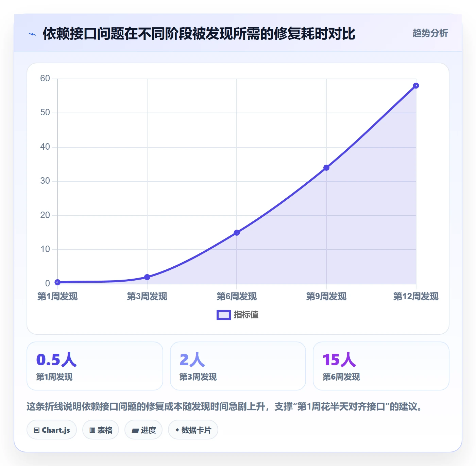Select the 第12周发现 data point on the line
476x466 pixels.
416,86
